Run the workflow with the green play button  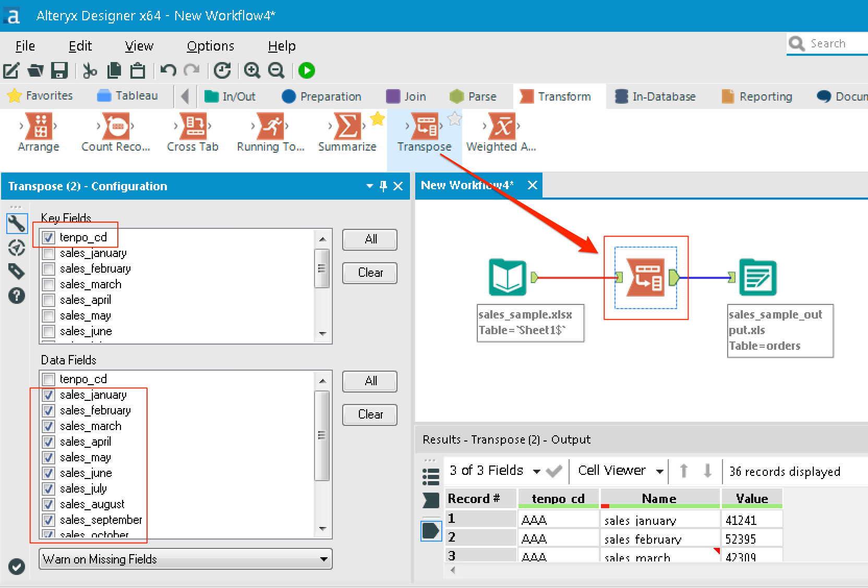click(x=307, y=70)
